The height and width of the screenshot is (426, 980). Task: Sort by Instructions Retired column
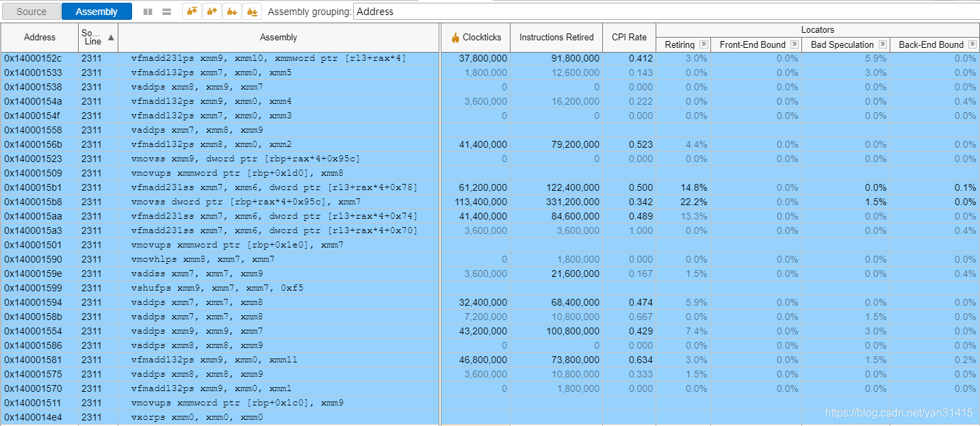(556, 38)
